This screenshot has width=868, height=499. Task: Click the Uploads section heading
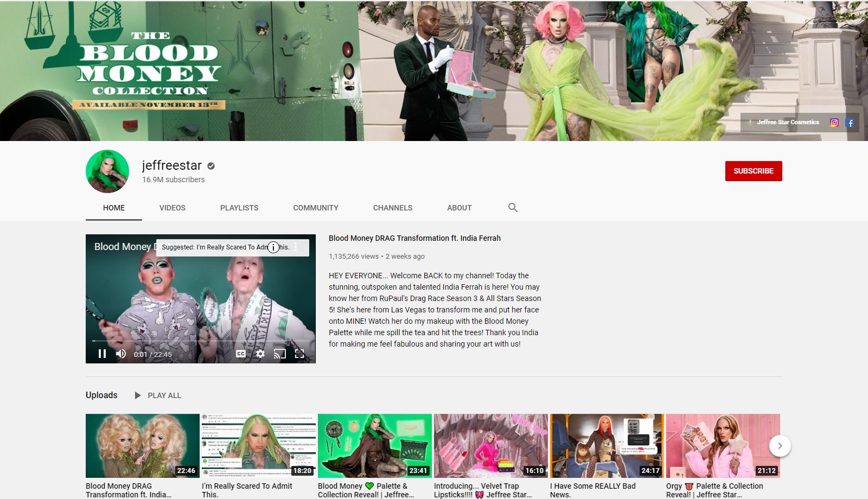click(101, 395)
